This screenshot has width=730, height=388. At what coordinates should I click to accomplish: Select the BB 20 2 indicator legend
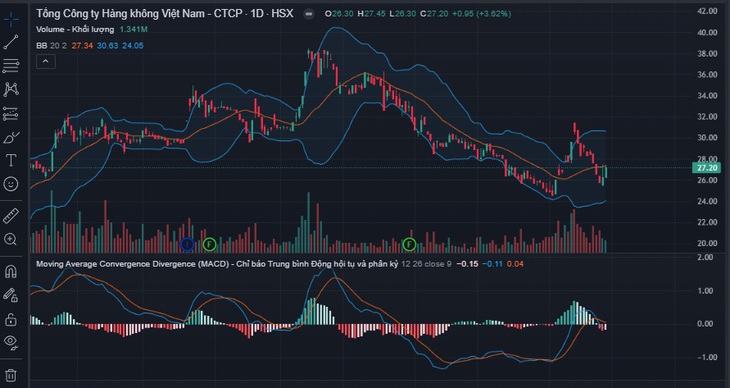[51, 46]
